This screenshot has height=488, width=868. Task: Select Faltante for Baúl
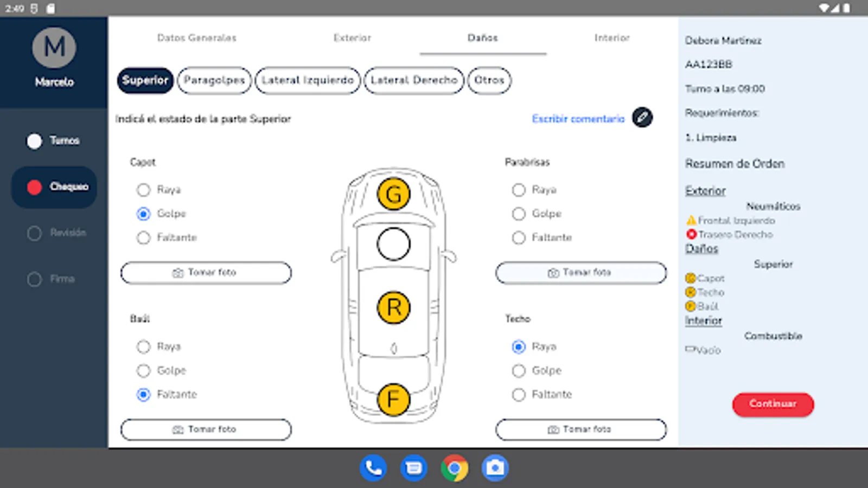point(143,394)
